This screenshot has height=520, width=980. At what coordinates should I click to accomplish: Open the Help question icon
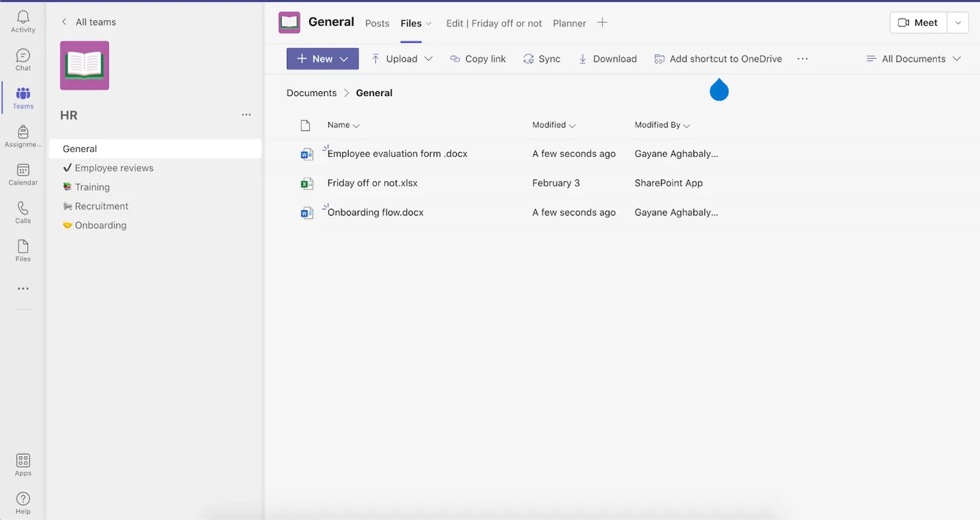pos(23,503)
